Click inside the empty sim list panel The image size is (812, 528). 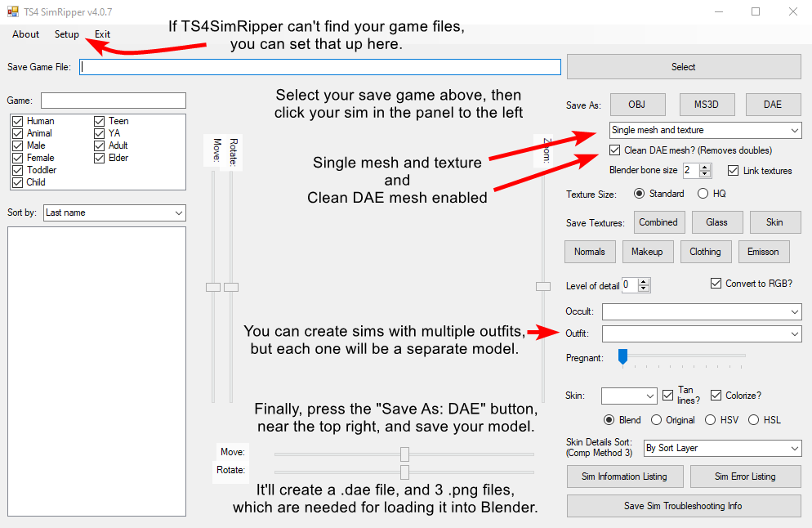[x=97, y=371]
